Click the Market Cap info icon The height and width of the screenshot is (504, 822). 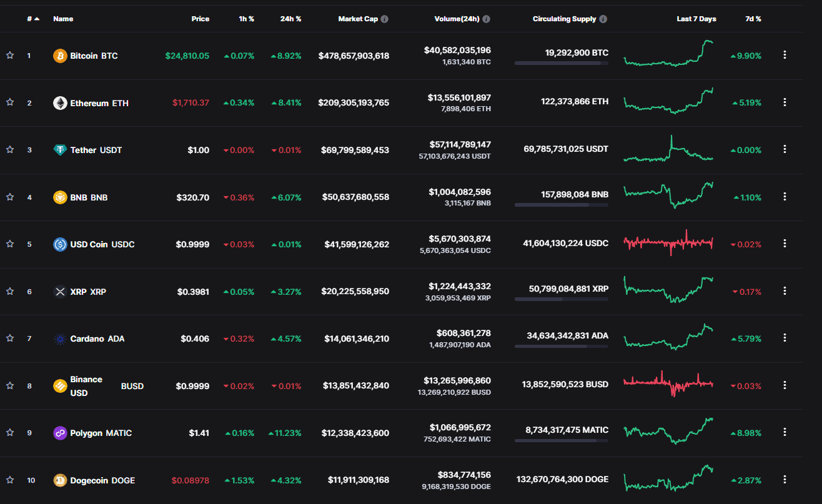coord(385,19)
